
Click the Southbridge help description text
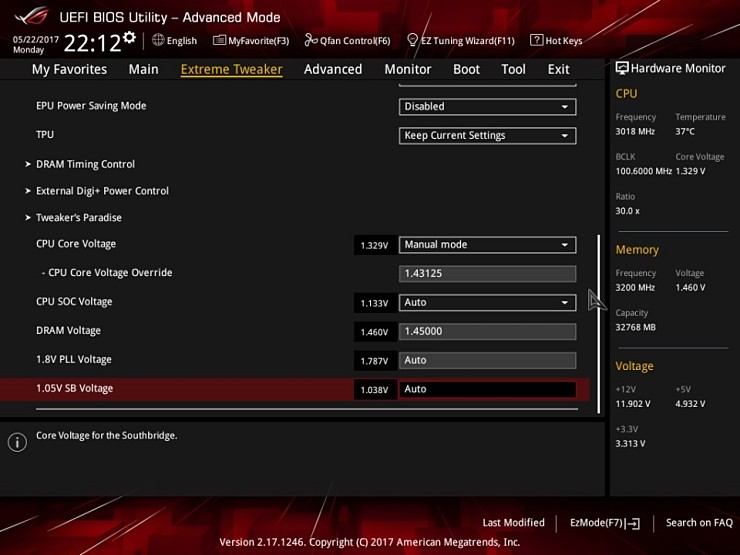pyautogui.click(x=107, y=436)
